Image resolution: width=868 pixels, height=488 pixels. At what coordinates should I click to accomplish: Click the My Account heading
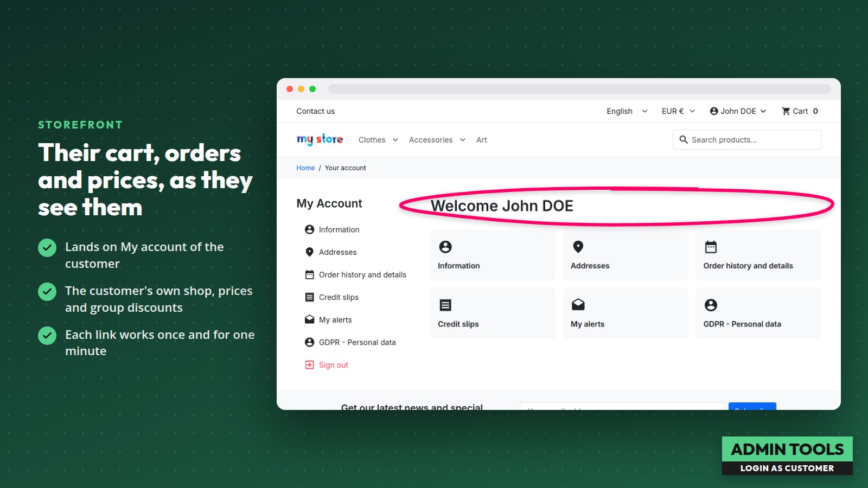coord(329,203)
